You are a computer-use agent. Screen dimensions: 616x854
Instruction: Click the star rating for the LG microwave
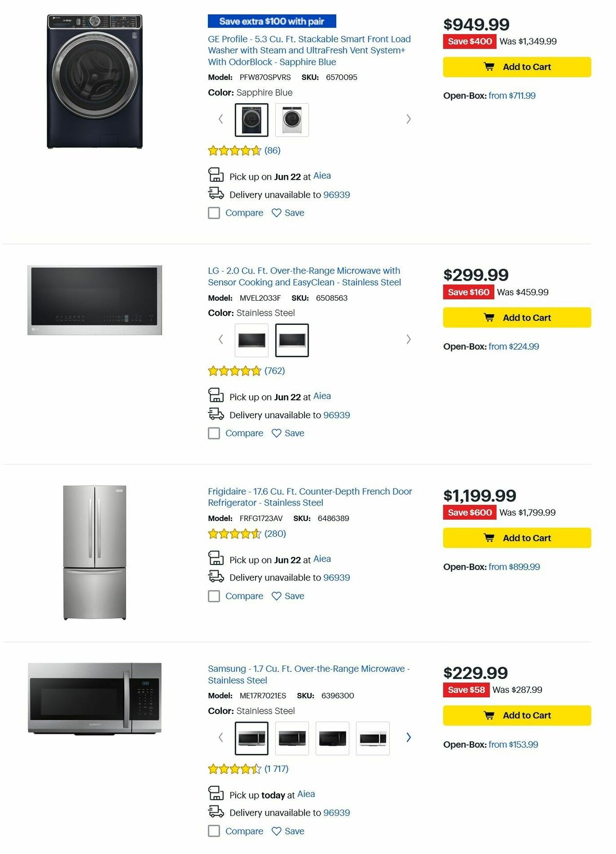tap(234, 370)
